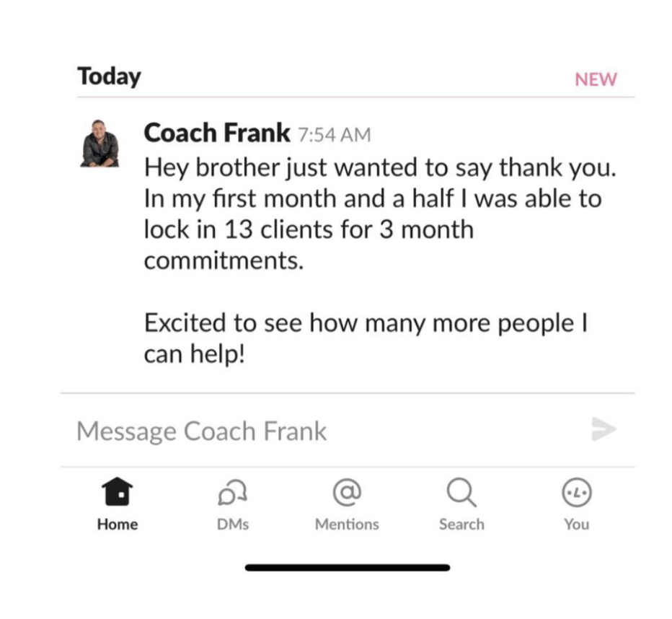Go to the Mentions tab label
The width and height of the screenshot is (672, 619).
coord(347,524)
